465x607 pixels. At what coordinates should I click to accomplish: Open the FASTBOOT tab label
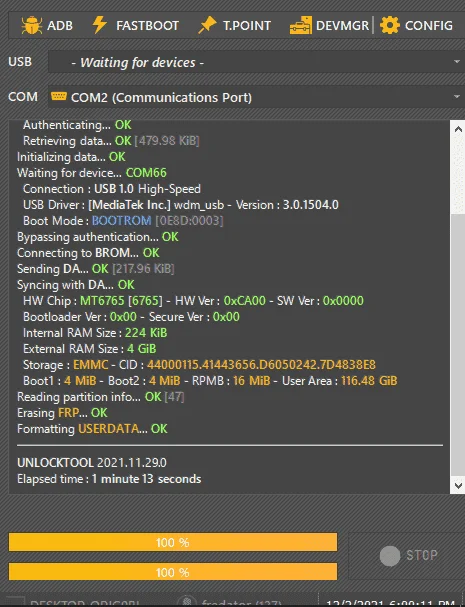(x=148, y=26)
